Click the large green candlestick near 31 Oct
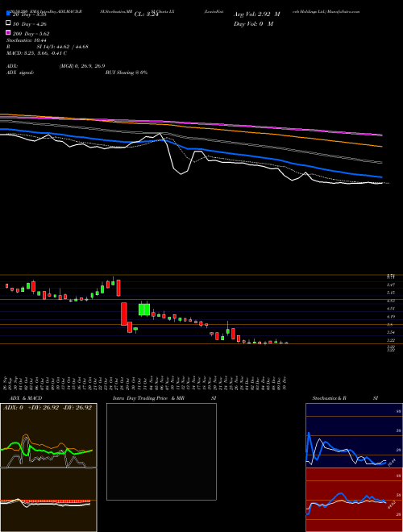Viewport: 403px width, 532px height. [x=144, y=310]
